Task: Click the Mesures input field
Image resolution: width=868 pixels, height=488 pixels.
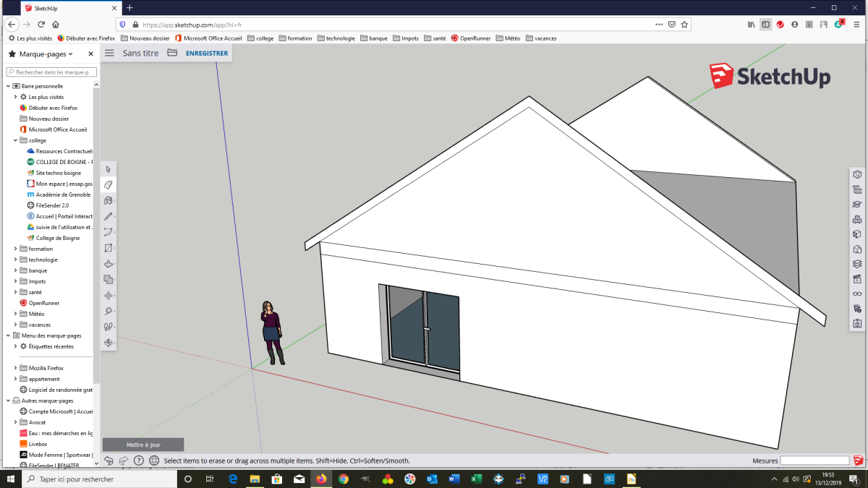Action: 814,461
